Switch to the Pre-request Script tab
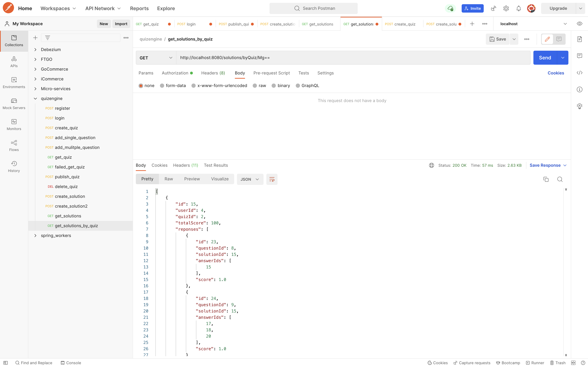 [x=271, y=73]
